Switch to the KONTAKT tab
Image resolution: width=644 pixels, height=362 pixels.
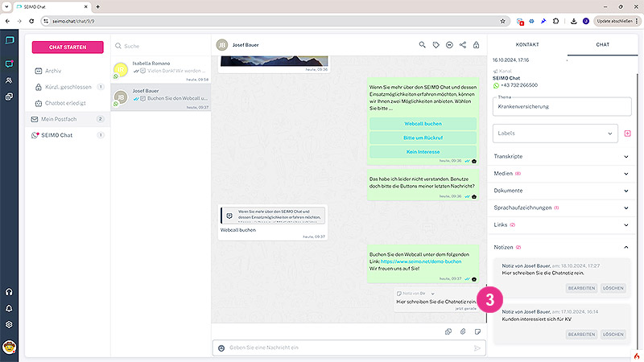click(x=527, y=44)
